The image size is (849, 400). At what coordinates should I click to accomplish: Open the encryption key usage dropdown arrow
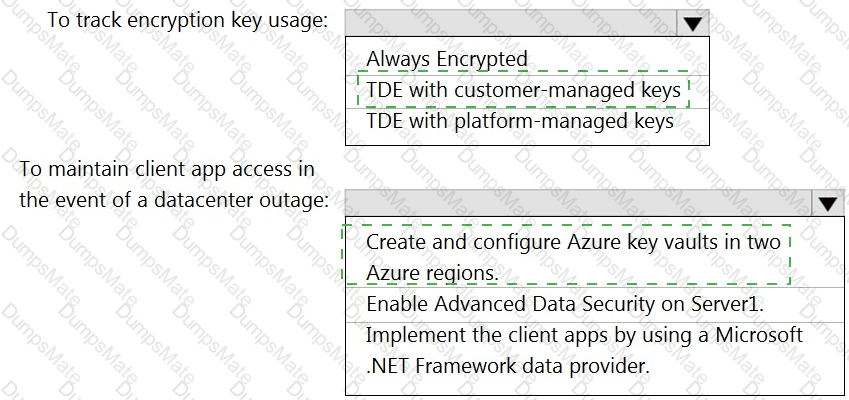coord(692,24)
